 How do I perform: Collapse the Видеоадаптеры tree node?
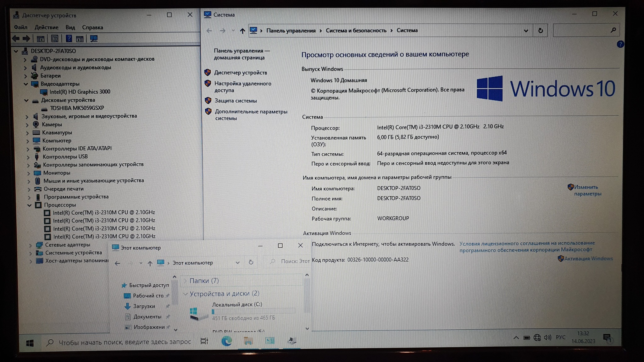click(26, 84)
